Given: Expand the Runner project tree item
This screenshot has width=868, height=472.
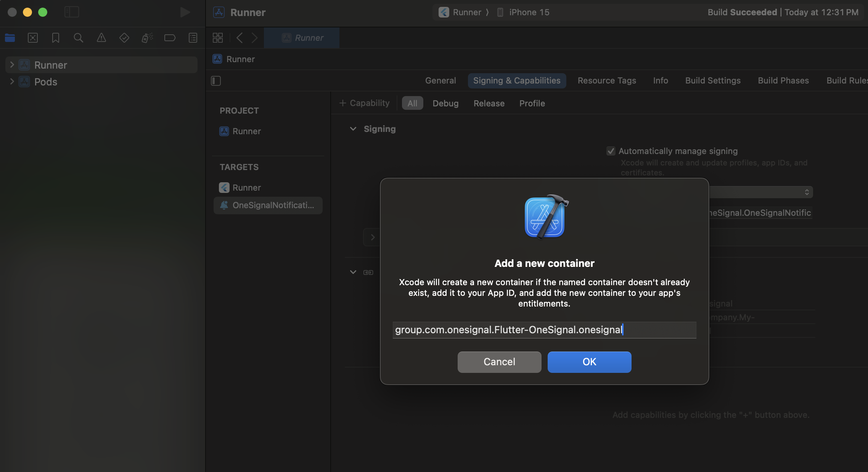Looking at the screenshot, I should click(12, 65).
